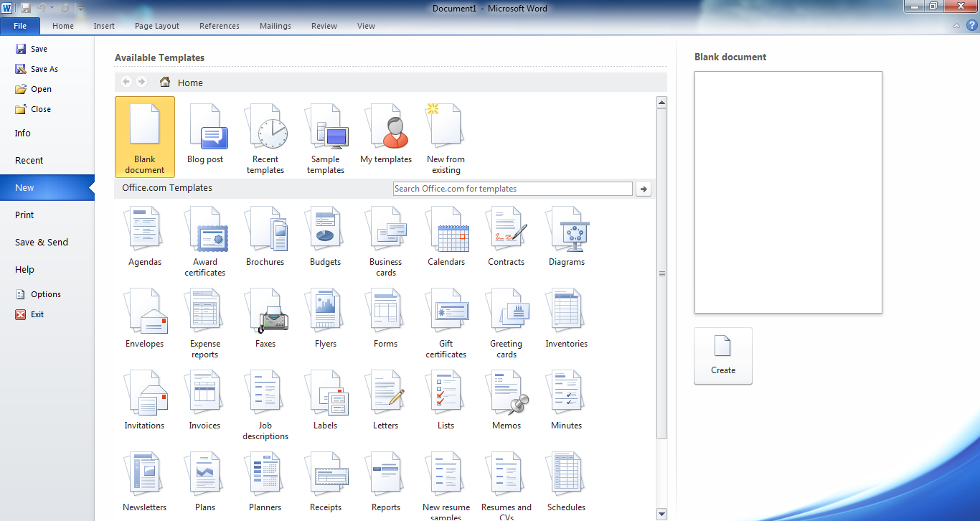The image size is (980, 521).
Task: Open the Envelopes template category
Action: 145,319
